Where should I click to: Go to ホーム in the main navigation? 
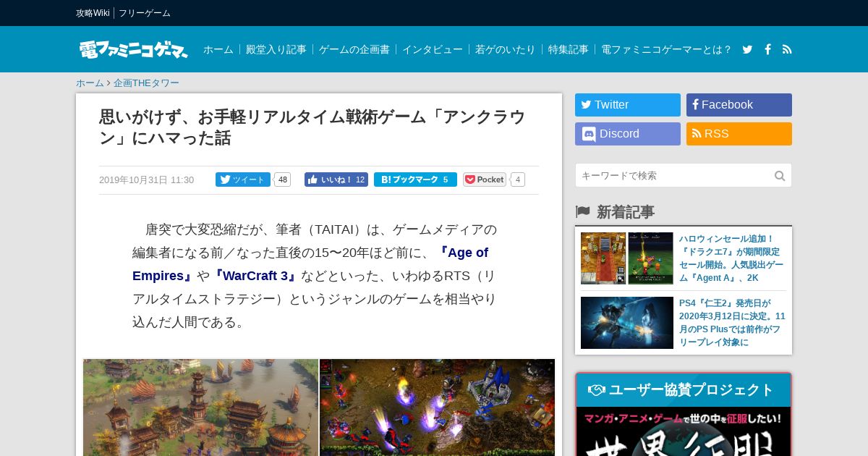click(x=218, y=49)
